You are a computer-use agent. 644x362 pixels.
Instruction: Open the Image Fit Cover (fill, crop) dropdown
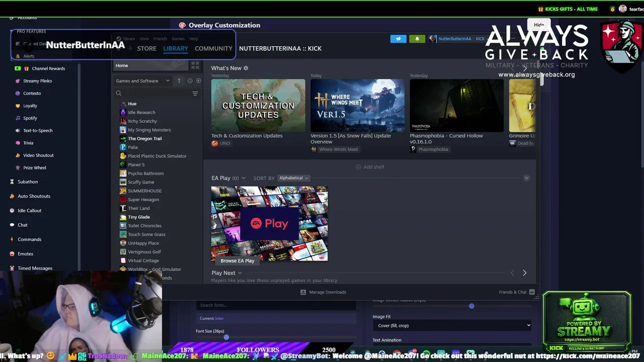452,325
